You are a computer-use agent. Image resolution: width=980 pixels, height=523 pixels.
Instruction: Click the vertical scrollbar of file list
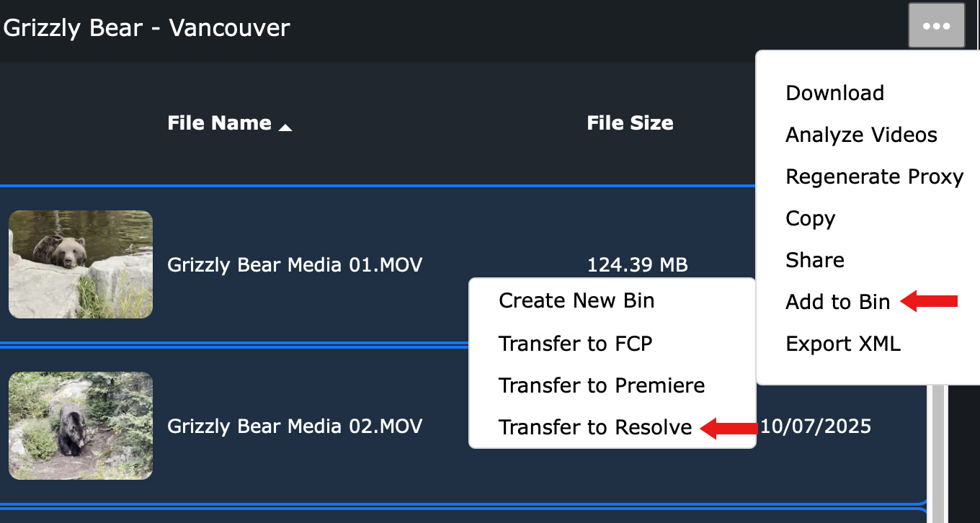(x=937, y=447)
